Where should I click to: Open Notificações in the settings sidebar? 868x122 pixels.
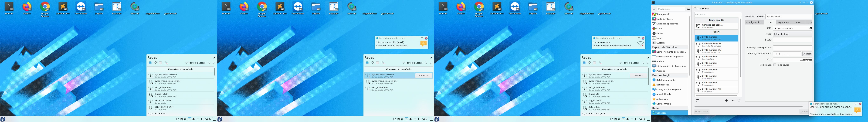tap(662, 85)
